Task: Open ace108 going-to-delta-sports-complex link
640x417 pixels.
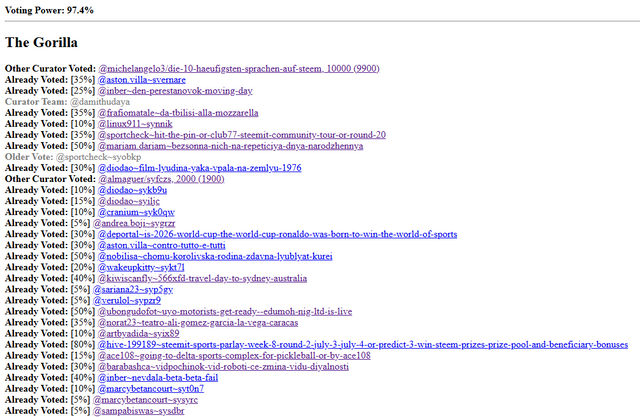Action: pos(234,355)
